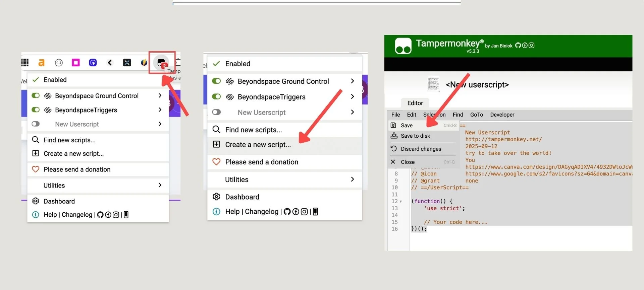The height and width of the screenshot is (290, 644).
Task: Toggle the Enabled checkmark in left popup
Action: [x=36, y=80]
